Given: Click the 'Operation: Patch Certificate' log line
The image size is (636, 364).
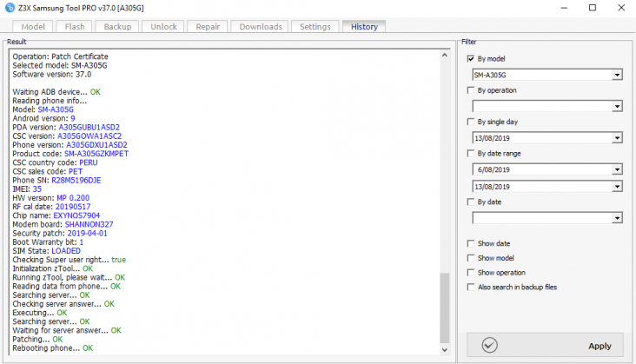Looking at the screenshot, I should click(x=61, y=56).
